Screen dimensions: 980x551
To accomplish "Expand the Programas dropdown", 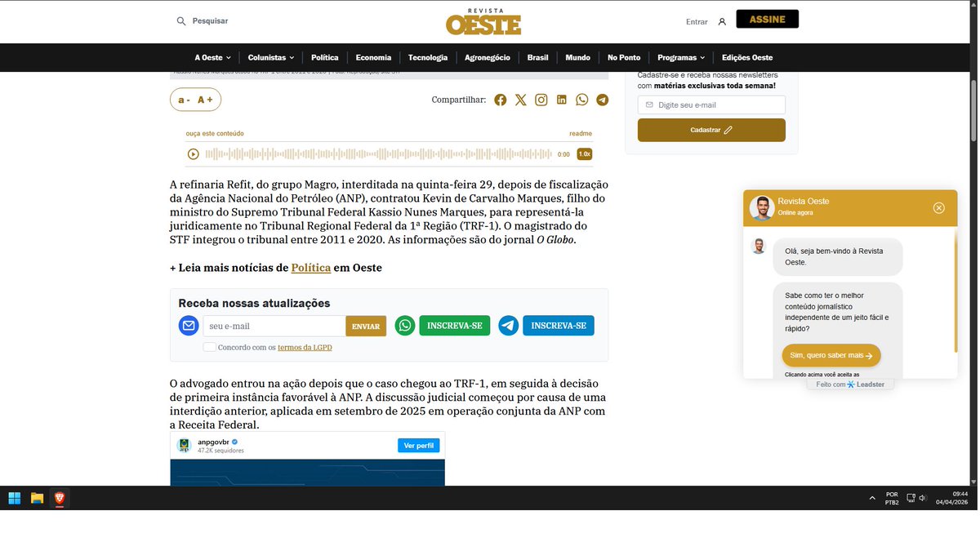I will [681, 57].
